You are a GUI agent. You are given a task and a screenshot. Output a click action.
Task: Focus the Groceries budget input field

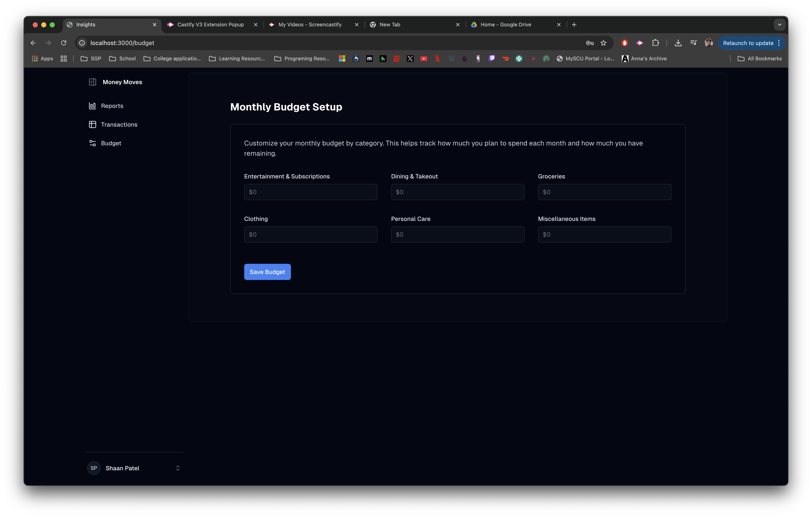(x=604, y=192)
